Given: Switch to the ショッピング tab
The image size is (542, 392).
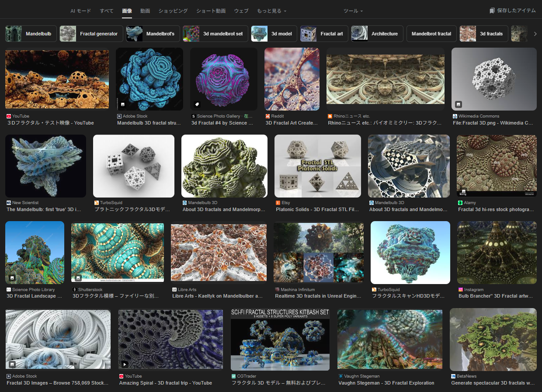Looking at the screenshot, I should coord(173,11).
